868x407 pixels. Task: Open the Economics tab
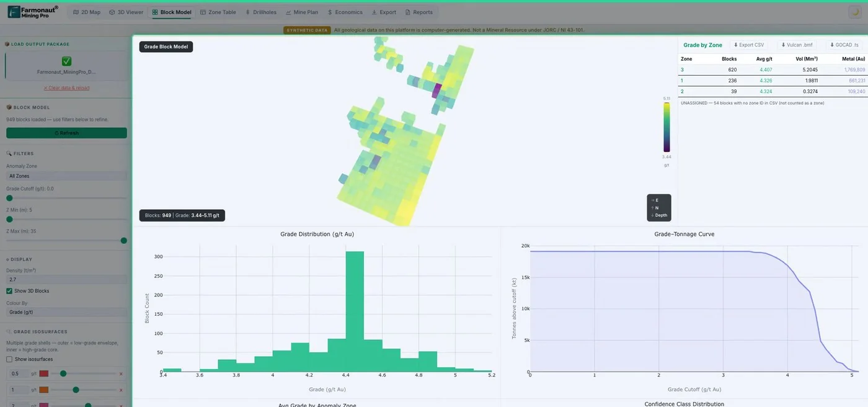[345, 12]
